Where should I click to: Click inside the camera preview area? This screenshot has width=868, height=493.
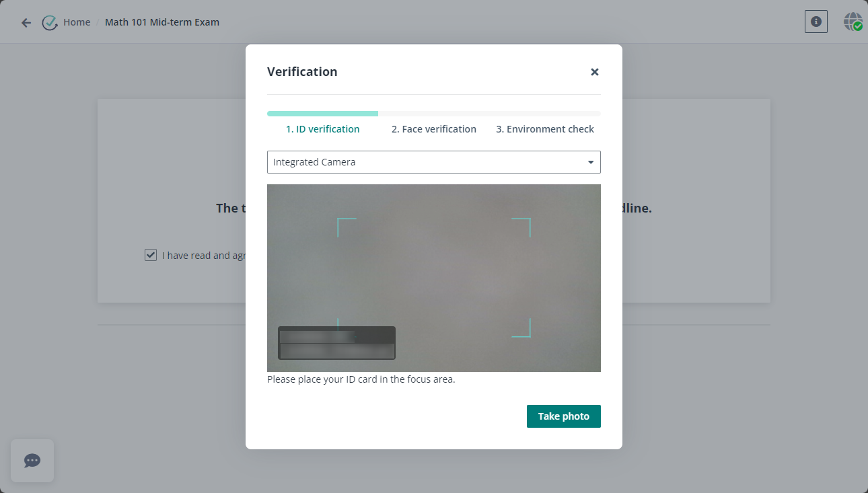tap(434, 278)
